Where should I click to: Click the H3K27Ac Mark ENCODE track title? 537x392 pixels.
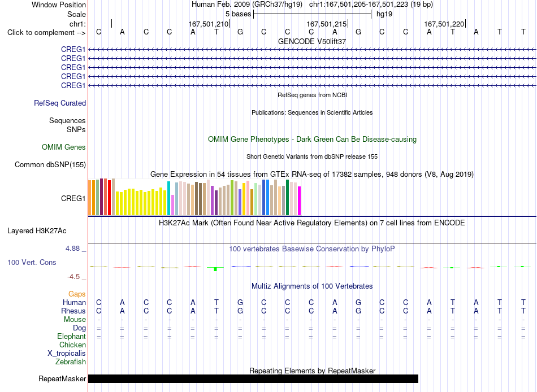click(312, 223)
